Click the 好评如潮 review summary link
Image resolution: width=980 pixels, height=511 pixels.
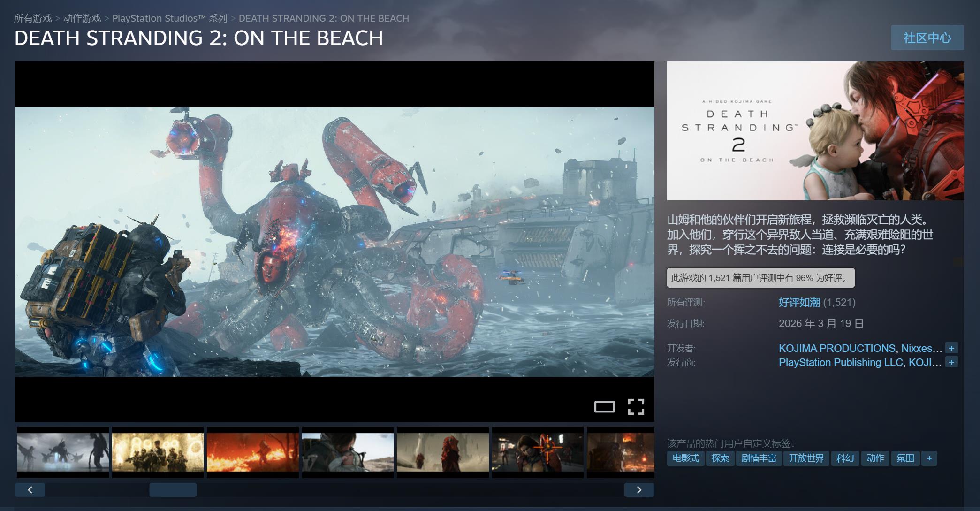(x=799, y=303)
